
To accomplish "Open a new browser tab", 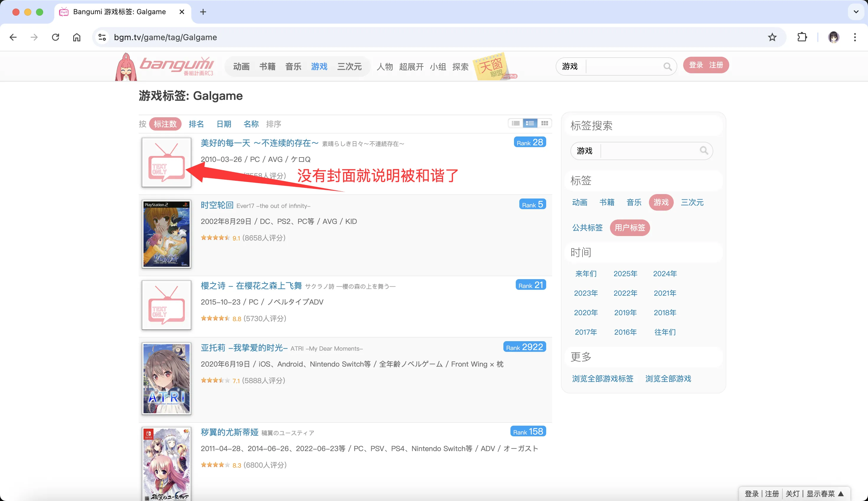I will (x=203, y=12).
